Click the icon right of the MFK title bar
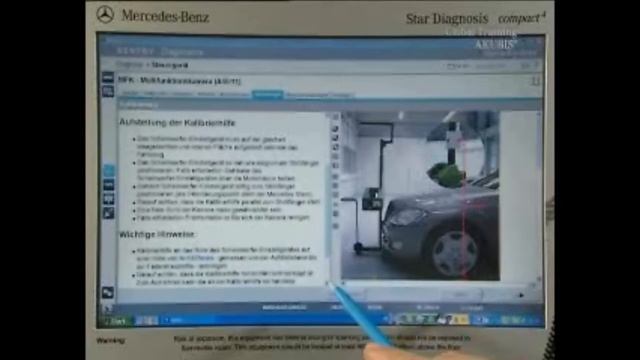 [535, 81]
